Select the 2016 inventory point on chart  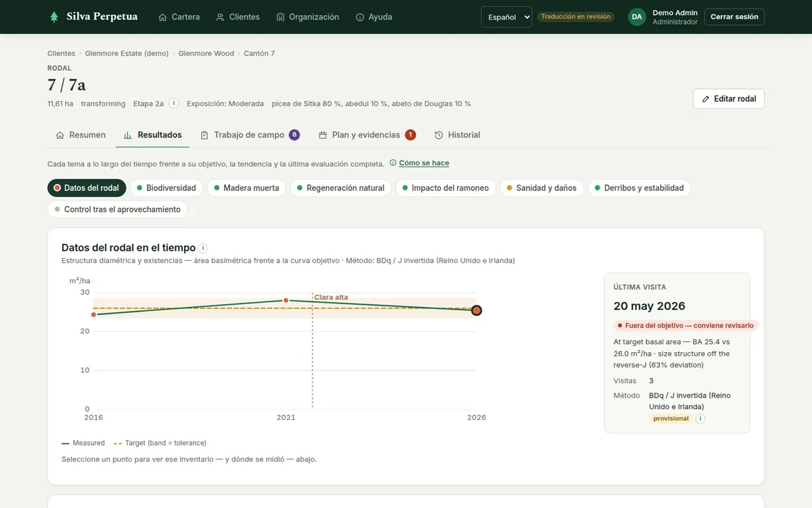[x=93, y=314]
